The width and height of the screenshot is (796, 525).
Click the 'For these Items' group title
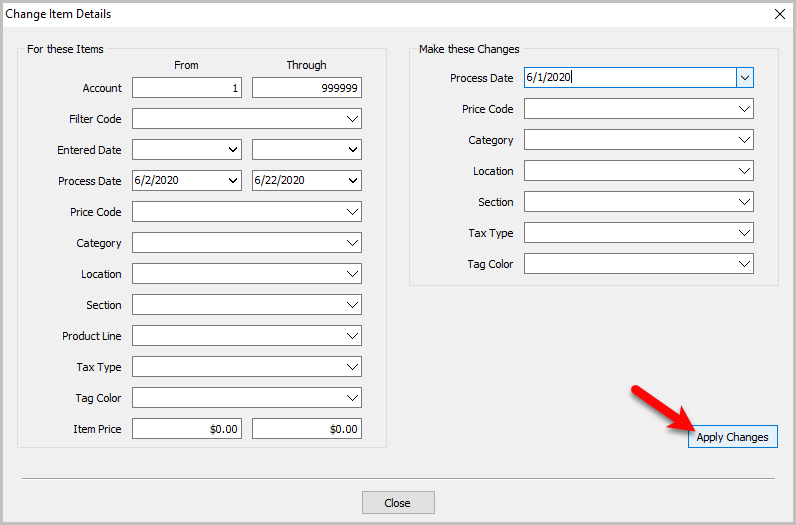pyautogui.click(x=65, y=49)
